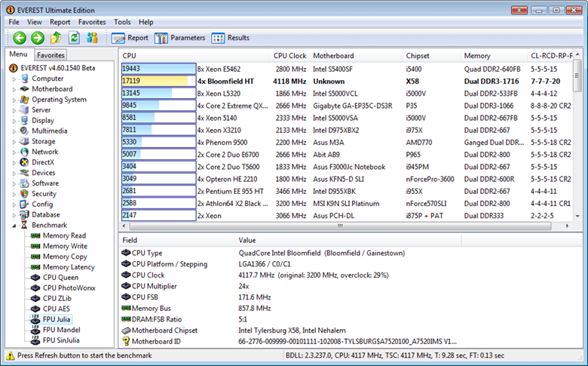Select the Storage tree icon
Viewport: 588px width, 366px height.
click(x=24, y=142)
